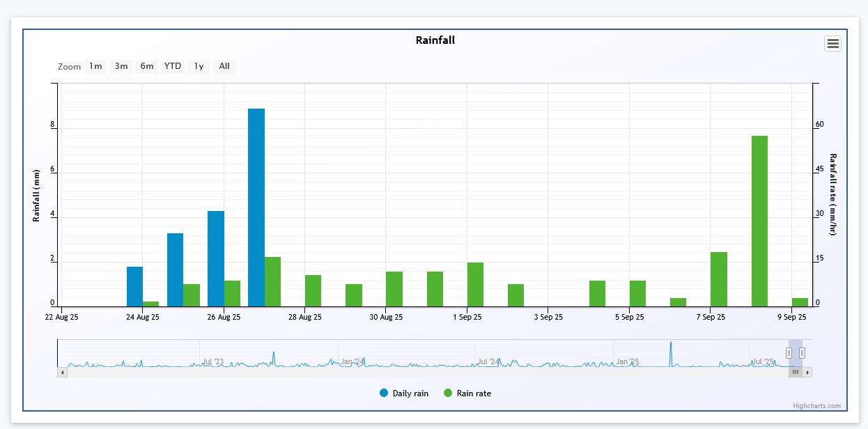Select the 1m zoom range

pyautogui.click(x=95, y=66)
